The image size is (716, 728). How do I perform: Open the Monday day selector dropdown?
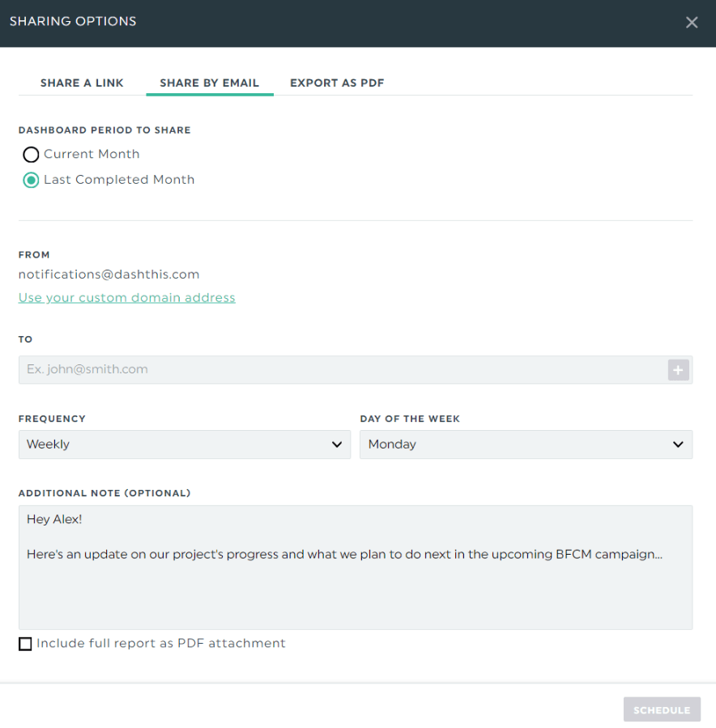click(x=526, y=445)
